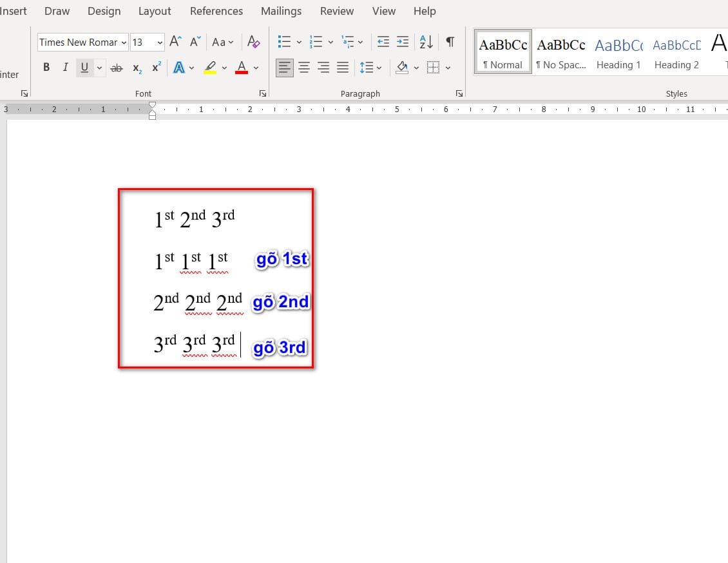Click the Clear All Formatting icon

[254, 43]
